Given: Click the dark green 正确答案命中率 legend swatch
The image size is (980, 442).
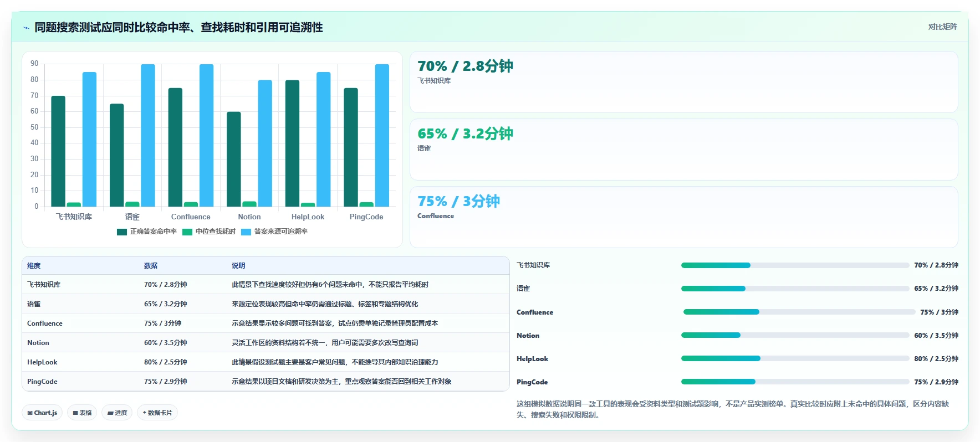Looking at the screenshot, I should pyautogui.click(x=122, y=232).
